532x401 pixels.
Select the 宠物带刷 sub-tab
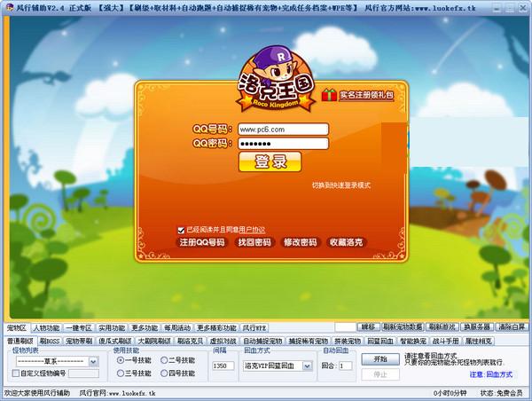coord(79,342)
